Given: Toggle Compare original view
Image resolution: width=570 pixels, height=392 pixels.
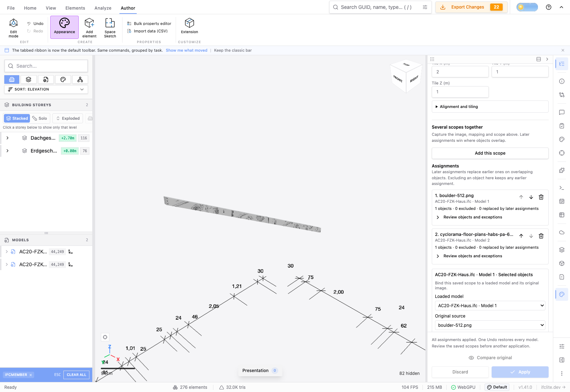Looking at the screenshot, I should 490,358.
